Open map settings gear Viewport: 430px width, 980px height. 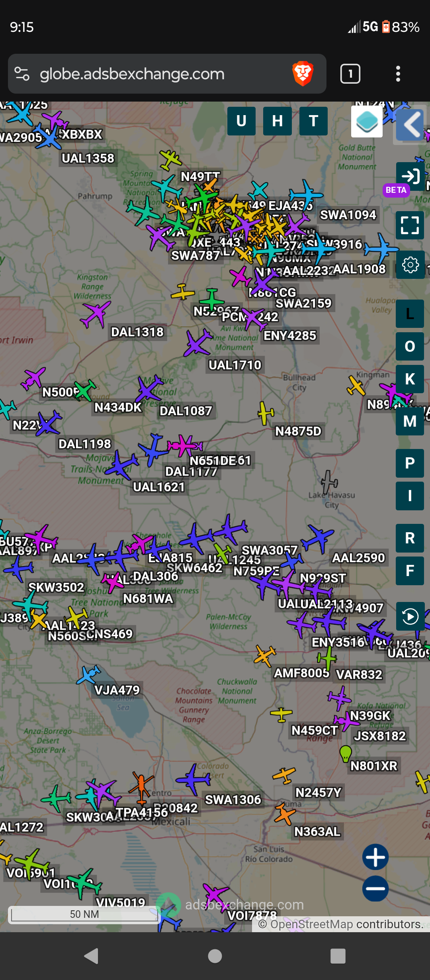coord(410,265)
